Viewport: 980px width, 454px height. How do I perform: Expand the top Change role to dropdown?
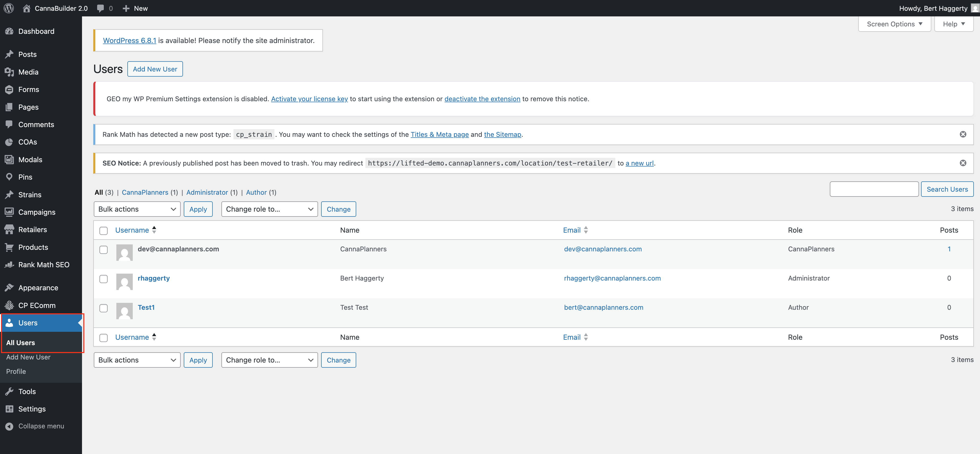269,209
